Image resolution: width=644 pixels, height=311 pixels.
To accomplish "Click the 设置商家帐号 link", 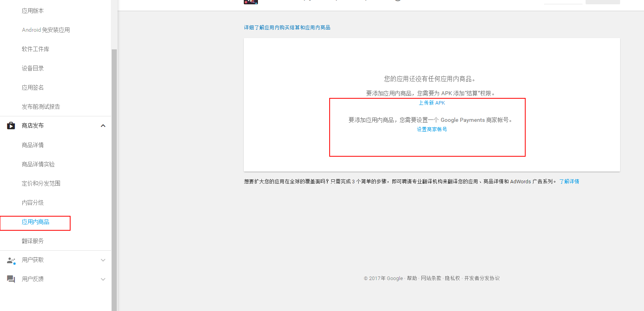I will [432, 129].
